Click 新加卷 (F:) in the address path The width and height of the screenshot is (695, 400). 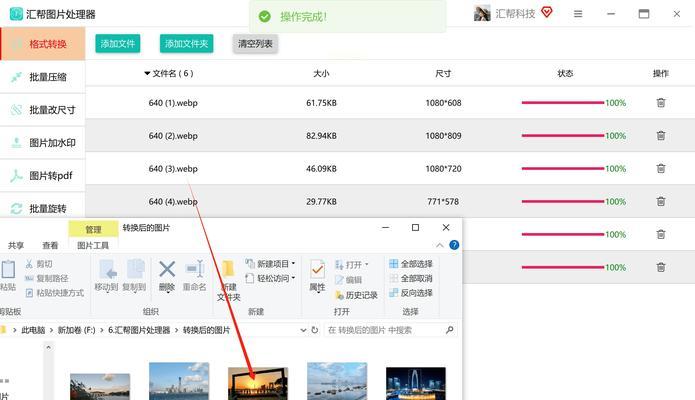tap(76, 330)
